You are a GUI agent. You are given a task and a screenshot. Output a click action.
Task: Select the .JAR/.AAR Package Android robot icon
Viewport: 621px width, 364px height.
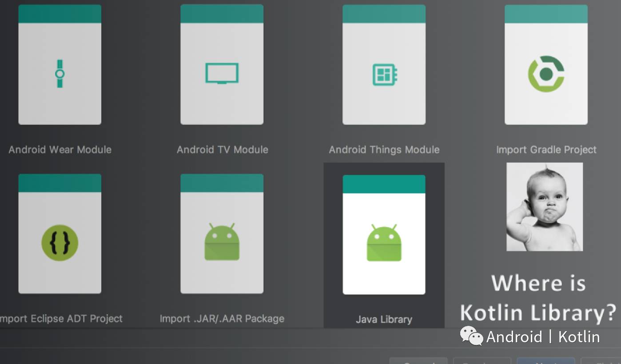[222, 242]
